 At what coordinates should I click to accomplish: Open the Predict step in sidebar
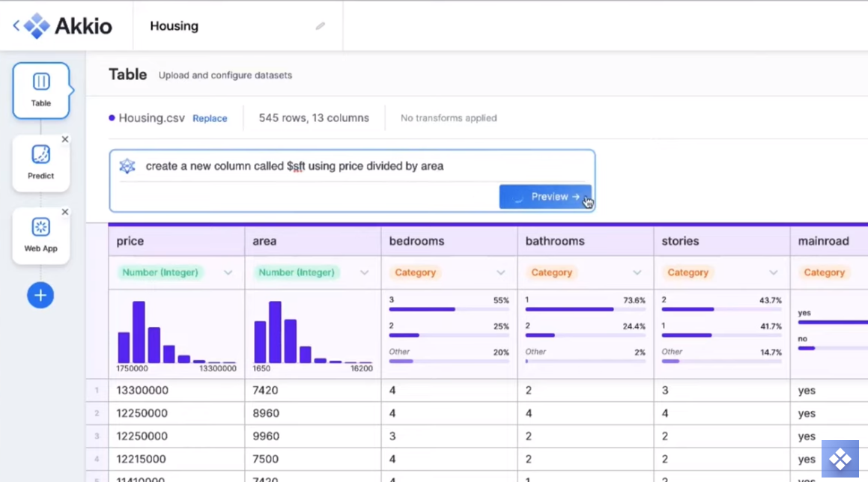pos(41,163)
